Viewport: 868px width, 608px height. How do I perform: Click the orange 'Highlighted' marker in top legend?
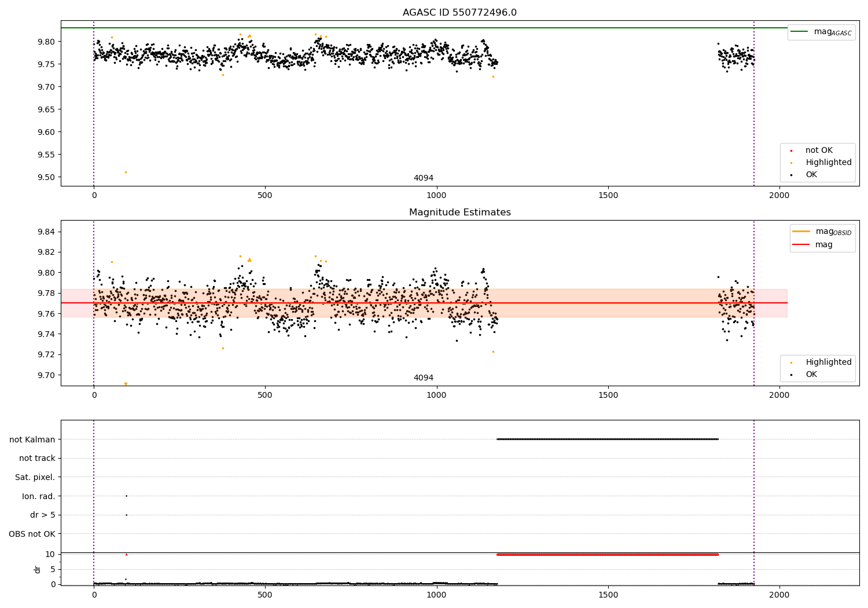(x=791, y=163)
